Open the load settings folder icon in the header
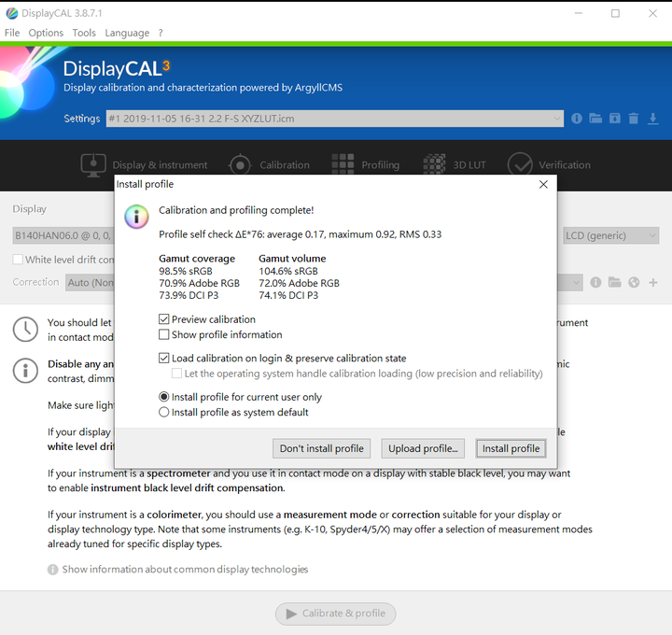 click(x=595, y=119)
